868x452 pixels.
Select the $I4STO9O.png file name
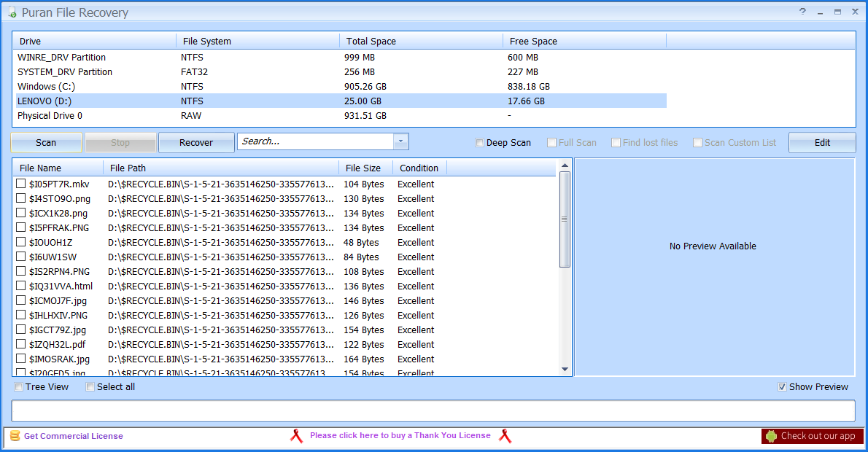[60, 198]
